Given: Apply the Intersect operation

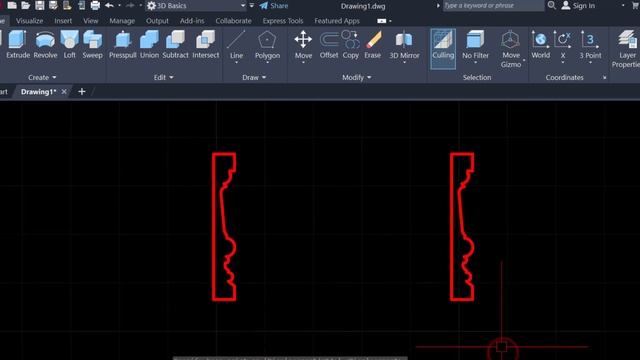Looking at the screenshot, I should click(x=205, y=44).
